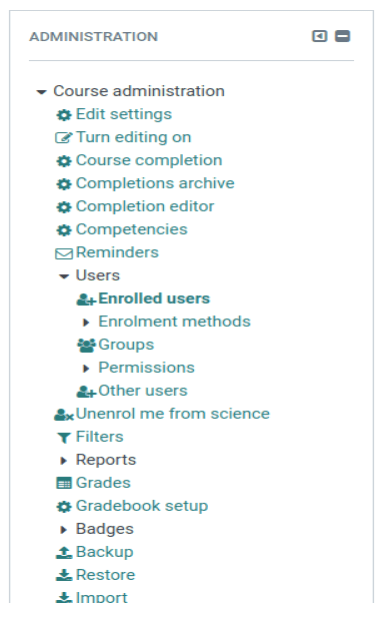This screenshot has width=389, height=628.
Task: Click the funnel icon beside Filters
Action: (64, 437)
